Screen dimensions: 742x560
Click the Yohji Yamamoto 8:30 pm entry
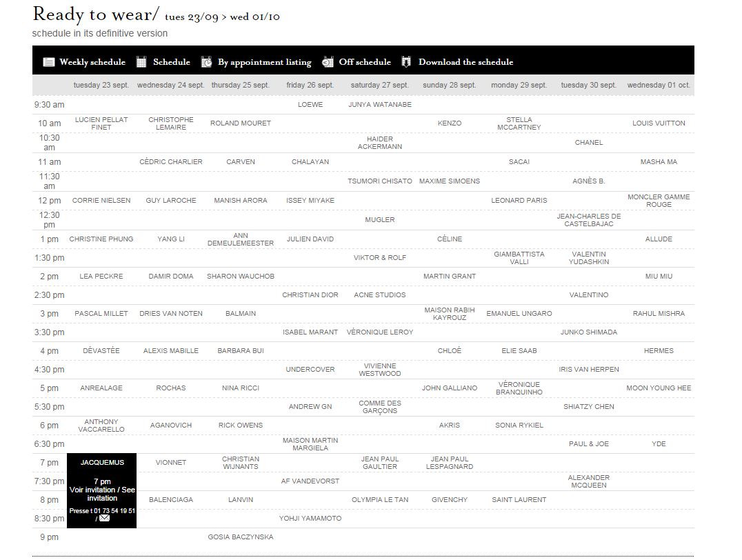pyautogui.click(x=310, y=519)
